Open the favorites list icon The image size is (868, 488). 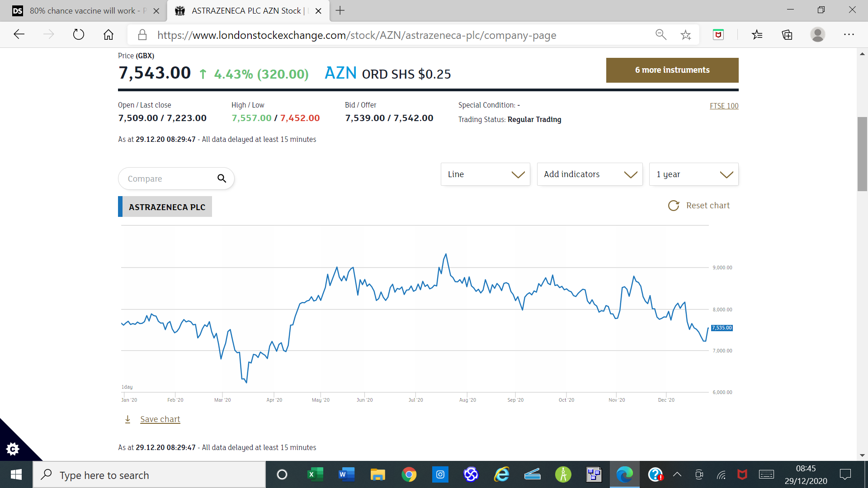coord(757,35)
